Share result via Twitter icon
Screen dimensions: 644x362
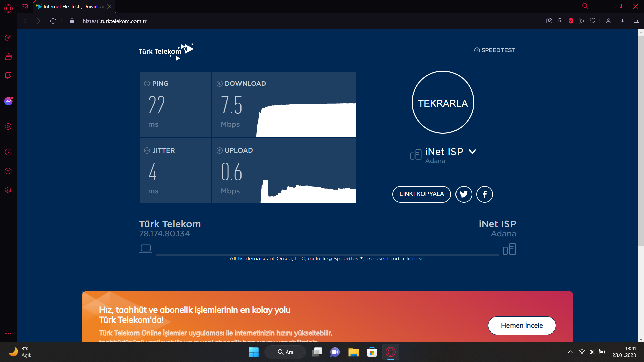tap(464, 194)
